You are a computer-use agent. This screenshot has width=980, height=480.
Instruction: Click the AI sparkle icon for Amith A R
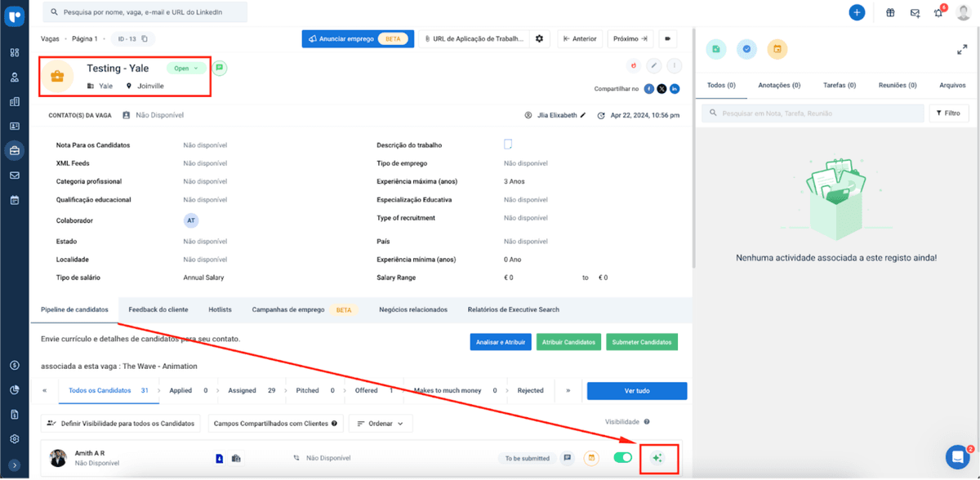pos(657,458)
